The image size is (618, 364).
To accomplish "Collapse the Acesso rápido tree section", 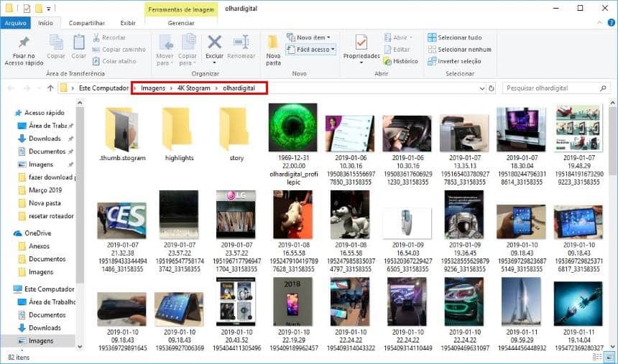I will [x=9, y=113].
